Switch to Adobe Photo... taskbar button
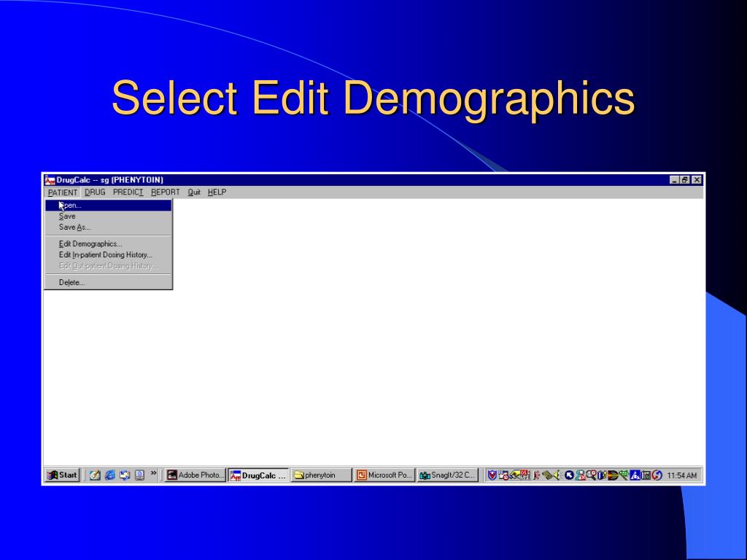 coord(194,475)
